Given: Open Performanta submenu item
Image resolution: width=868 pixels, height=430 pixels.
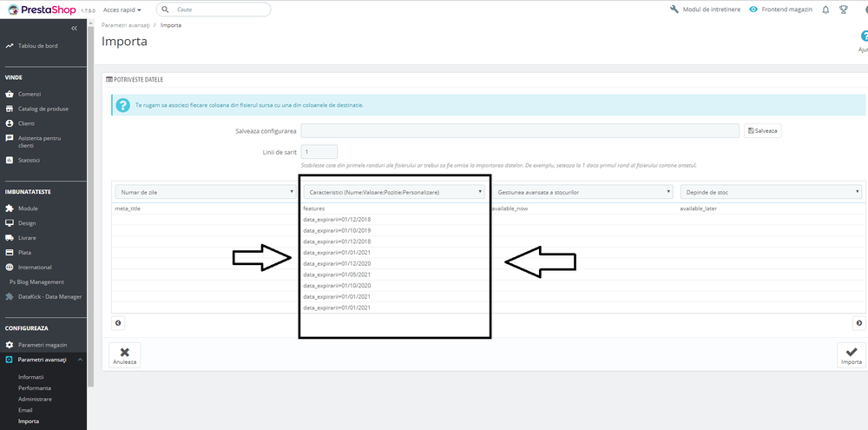Looking at the screenshot, I should tap(35, 388).
